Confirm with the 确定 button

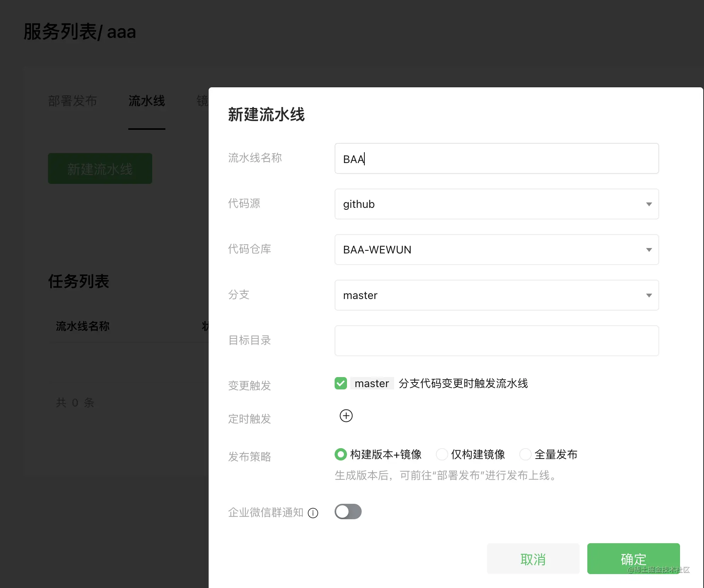tap(633, 559)
